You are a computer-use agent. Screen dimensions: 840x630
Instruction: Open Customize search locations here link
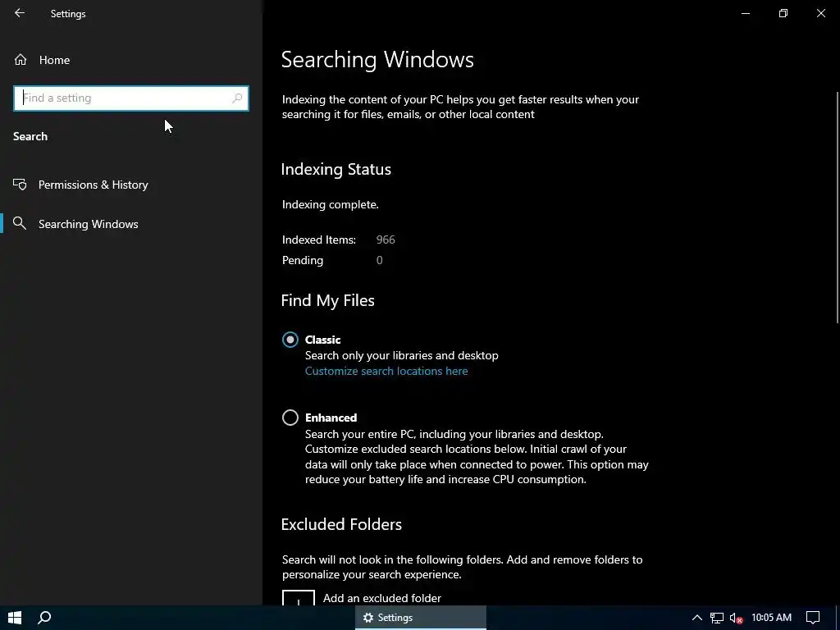pos(386,372)
